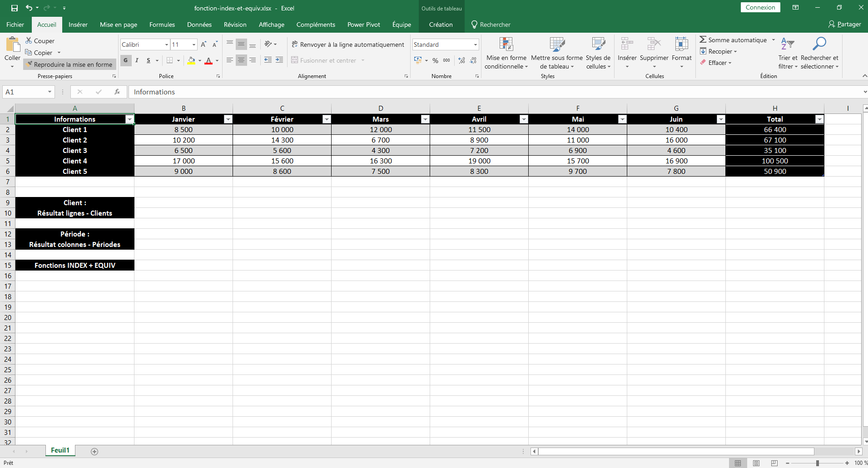
Task: Toggle middle vertical alignment
Action: tap(241, 44)
